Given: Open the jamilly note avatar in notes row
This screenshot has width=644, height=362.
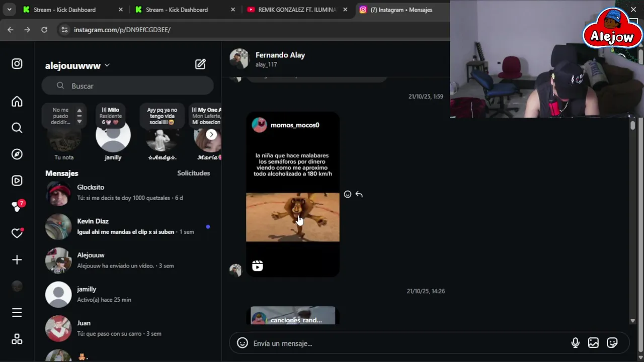Looking at the screenshot, I should click(113, 135).
